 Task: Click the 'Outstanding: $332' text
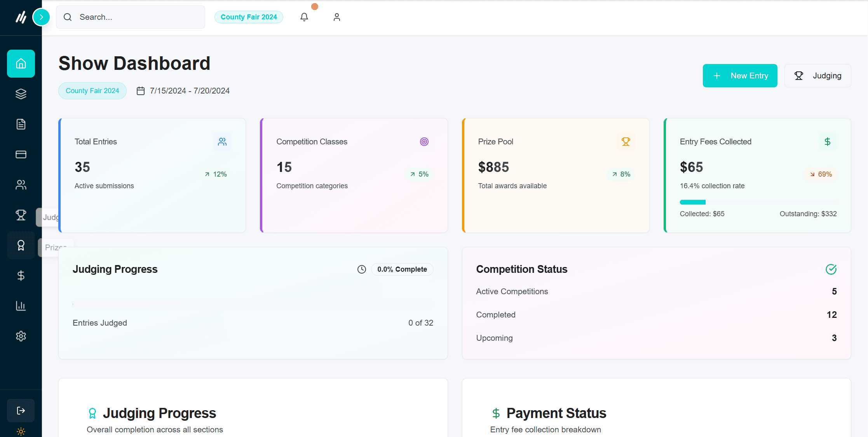click(x=808, y=214)
